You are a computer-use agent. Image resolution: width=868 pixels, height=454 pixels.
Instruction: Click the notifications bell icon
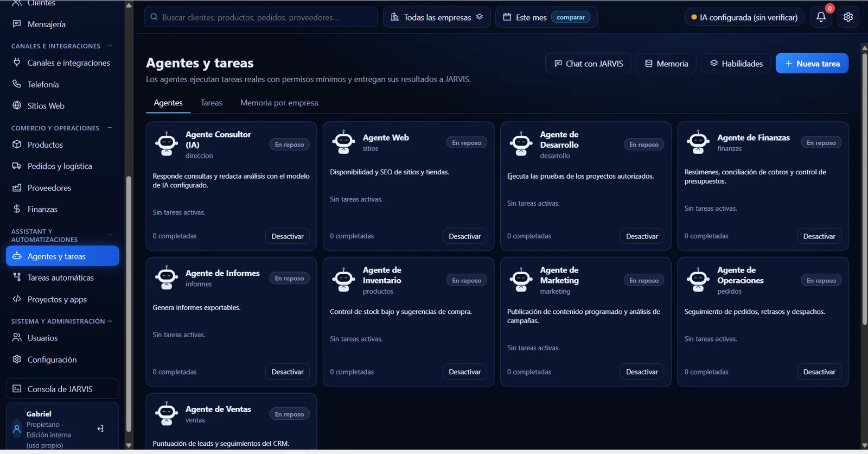pos(821,17)
